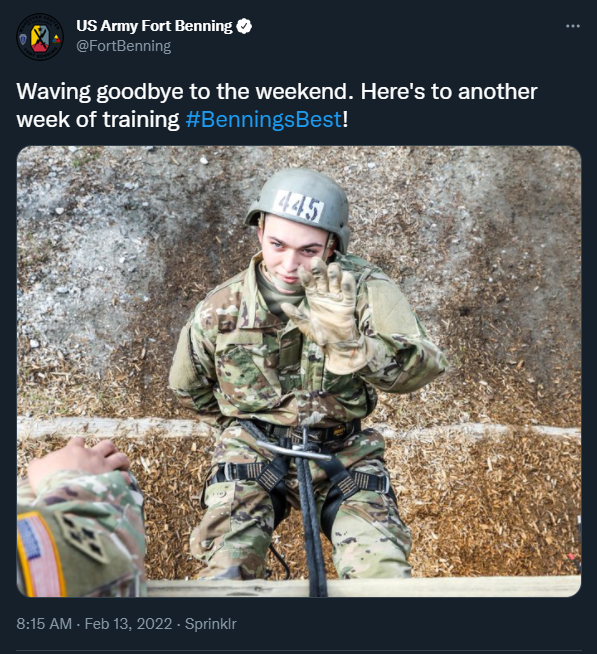Open the soldier photo attachment
597x654 pixels.
pyautogui.click(x=299, y=371)
